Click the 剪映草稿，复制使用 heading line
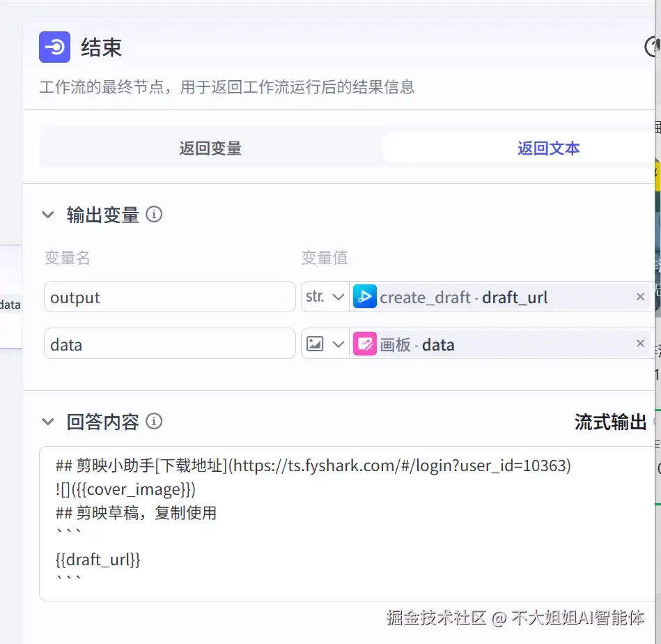661x644 pixels. click(136, 513)
